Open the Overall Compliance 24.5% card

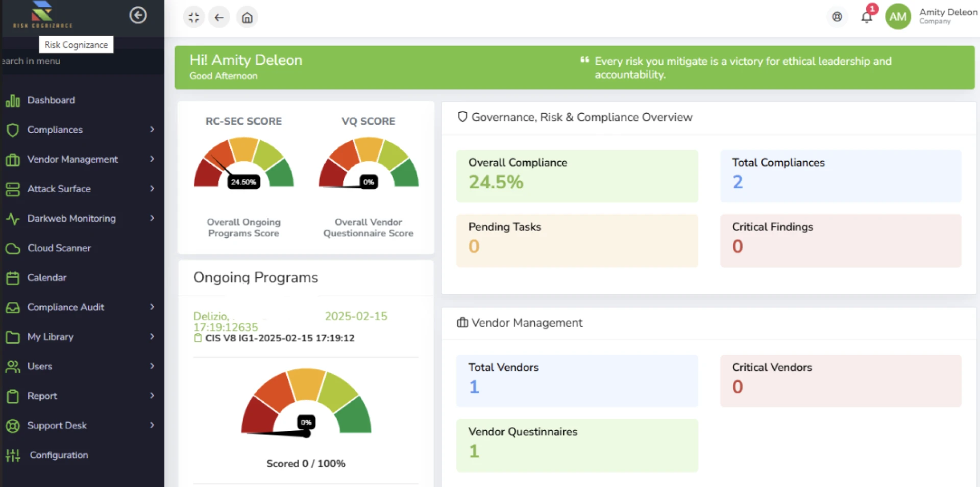point(577,176)
